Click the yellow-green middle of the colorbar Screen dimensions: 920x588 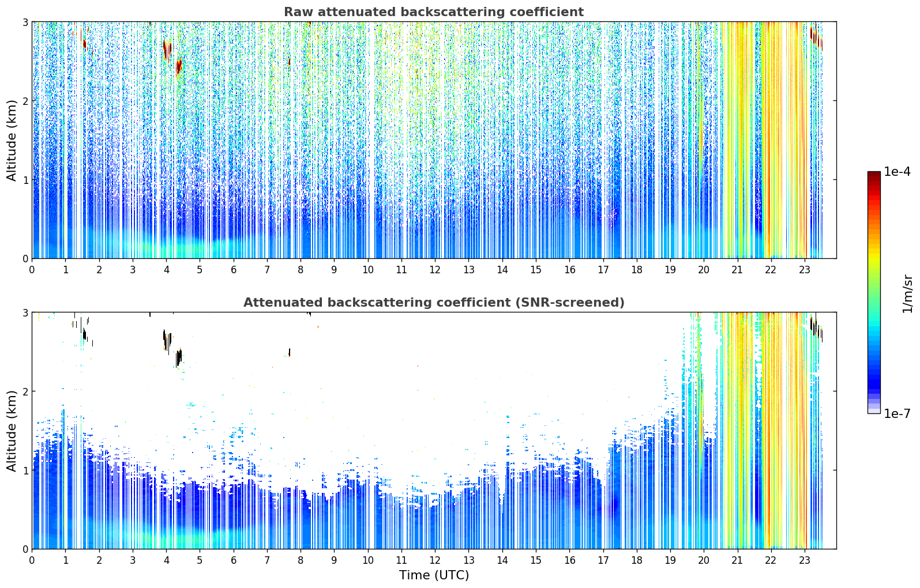(874, 265)
